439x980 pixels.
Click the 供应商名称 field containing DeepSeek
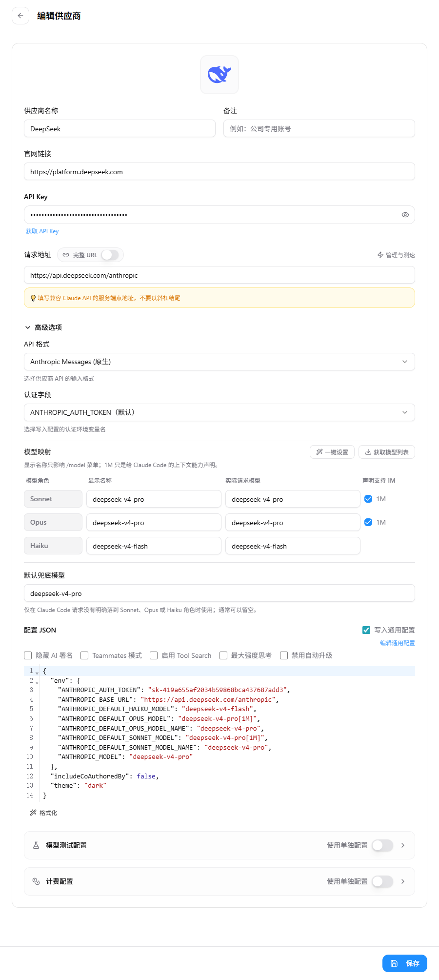120,128
